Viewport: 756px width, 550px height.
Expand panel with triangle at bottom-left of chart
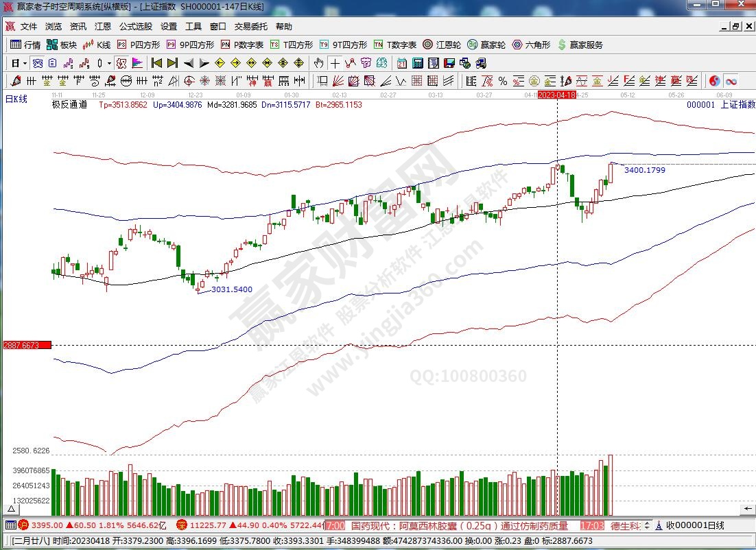coord(10,510)
